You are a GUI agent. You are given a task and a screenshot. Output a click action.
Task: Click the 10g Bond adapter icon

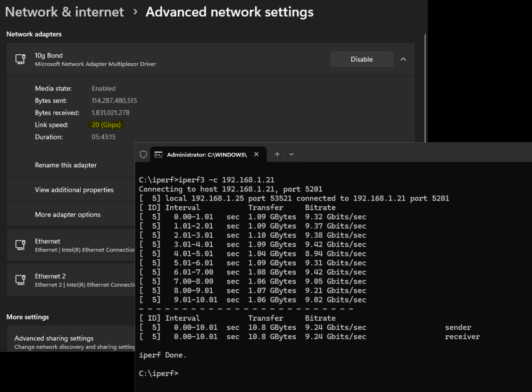coord(20,59)
